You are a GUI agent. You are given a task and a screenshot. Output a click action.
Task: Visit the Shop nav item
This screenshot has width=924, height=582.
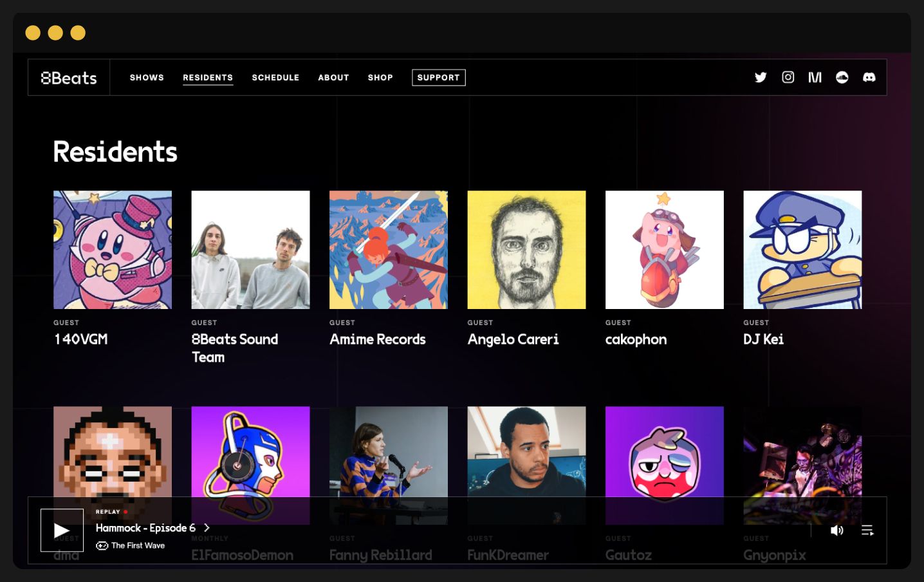click(380, 77)
